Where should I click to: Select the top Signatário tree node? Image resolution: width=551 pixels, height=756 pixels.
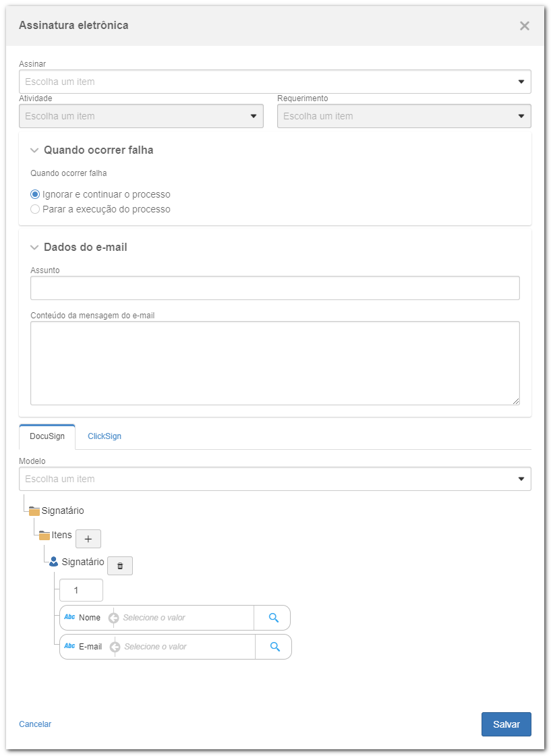63,511
